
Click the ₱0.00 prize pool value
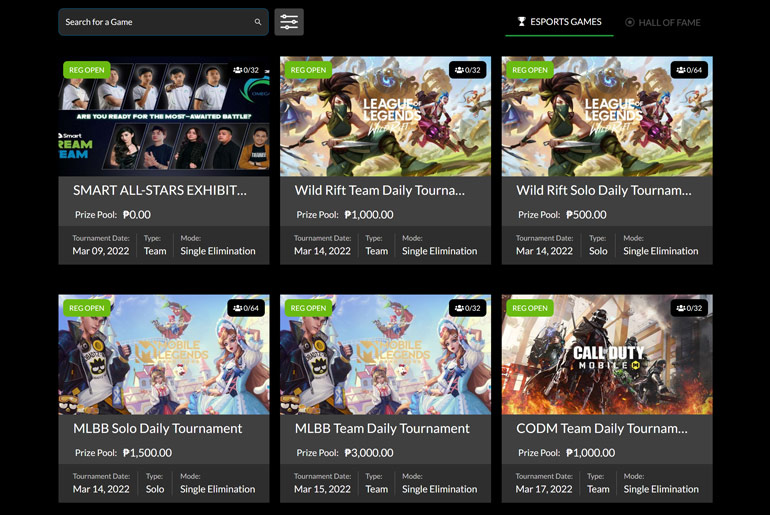tap(137, 215)
